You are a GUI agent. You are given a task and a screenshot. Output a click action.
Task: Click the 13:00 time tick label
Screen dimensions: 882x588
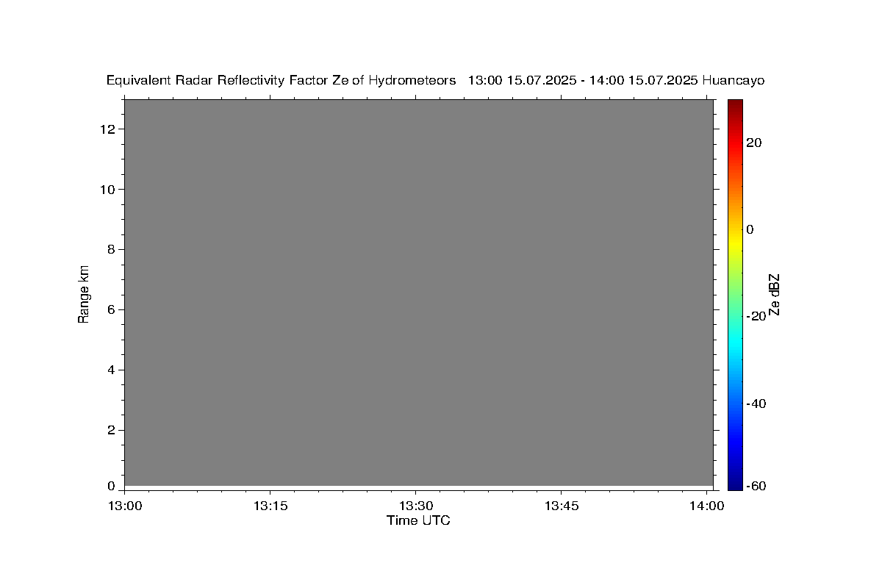pyautogui.click(x=125, y=506)
